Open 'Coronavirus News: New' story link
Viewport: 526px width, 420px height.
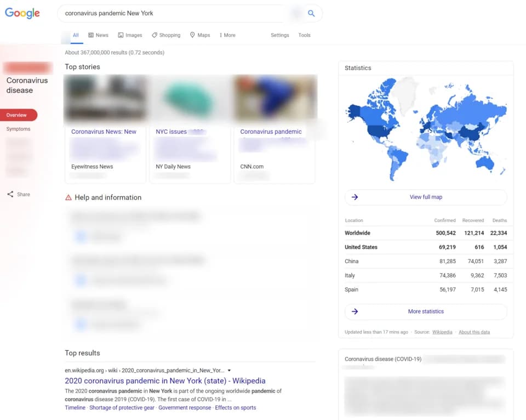[104, 132]
